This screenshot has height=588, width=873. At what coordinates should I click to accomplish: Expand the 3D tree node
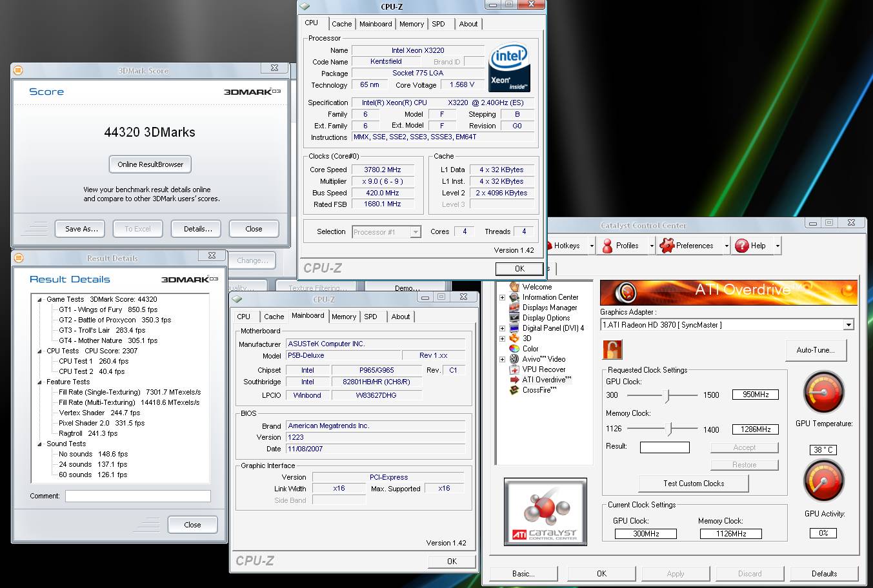point(502,338)
